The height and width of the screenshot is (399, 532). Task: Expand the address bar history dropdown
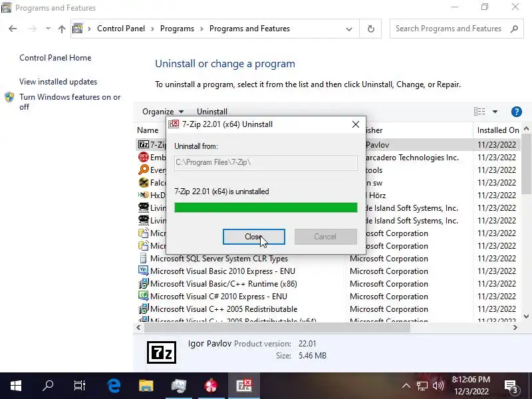[348, 29]
